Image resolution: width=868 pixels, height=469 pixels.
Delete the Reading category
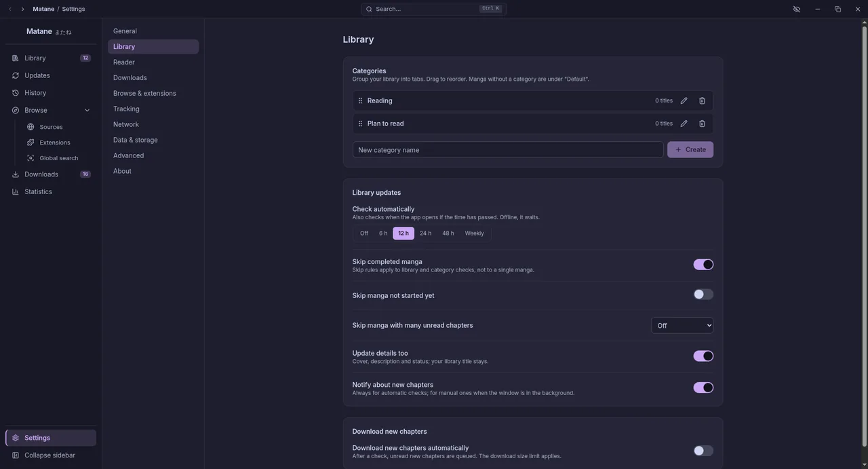click(702, 100)
